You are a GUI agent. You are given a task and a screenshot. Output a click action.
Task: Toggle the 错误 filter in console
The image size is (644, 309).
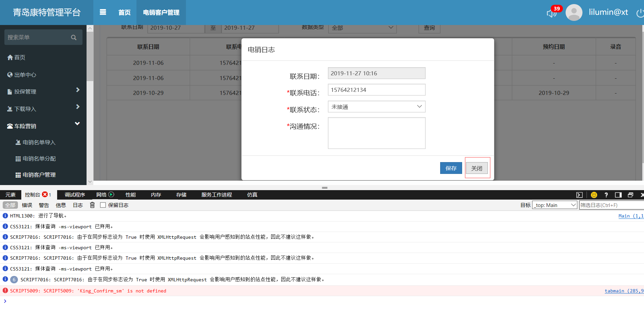coord(27,205)
